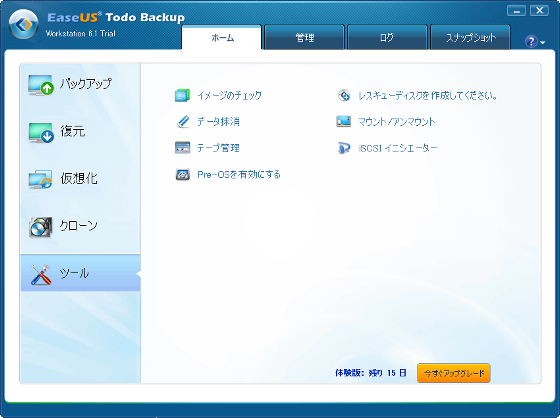Click Pre-OSを有効にする link

[239, 174]
